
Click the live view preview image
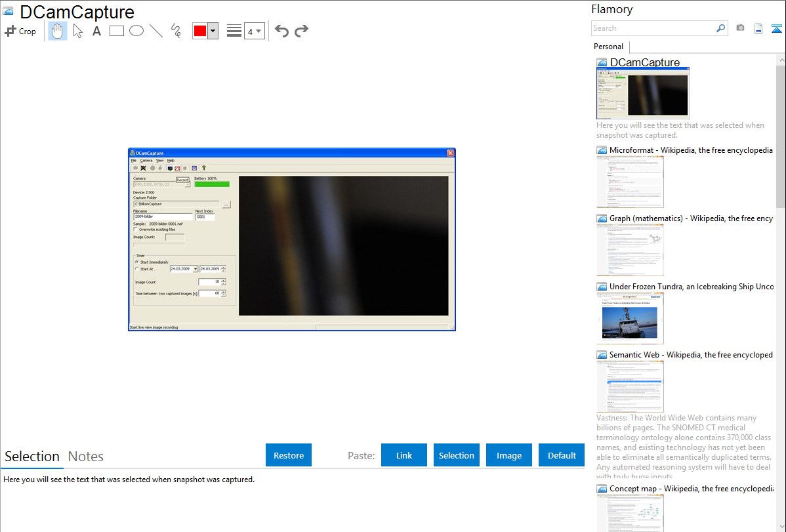coord(343,246)
